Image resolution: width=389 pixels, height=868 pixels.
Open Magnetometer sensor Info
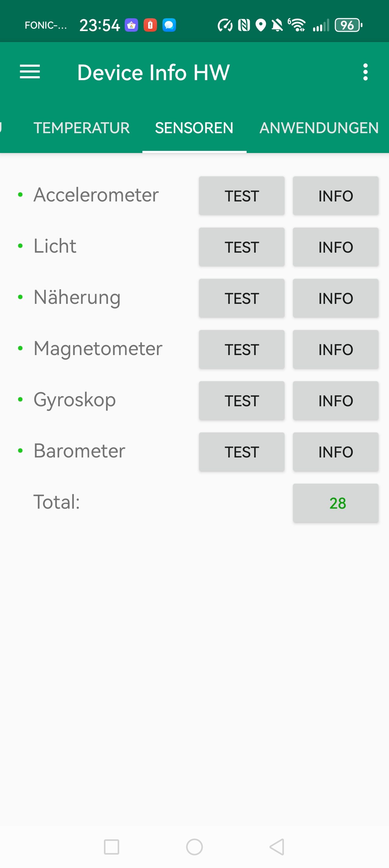pos(335,349)
